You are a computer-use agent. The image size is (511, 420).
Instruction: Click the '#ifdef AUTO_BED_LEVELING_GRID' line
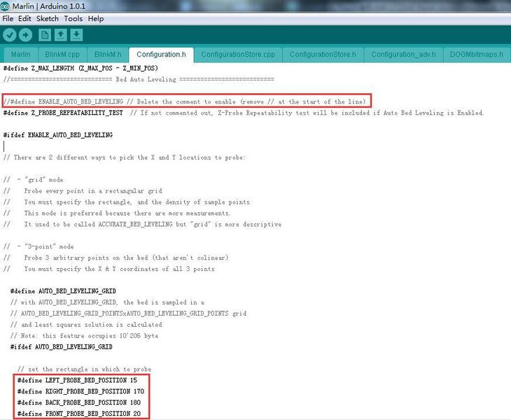tap(62, 346)
